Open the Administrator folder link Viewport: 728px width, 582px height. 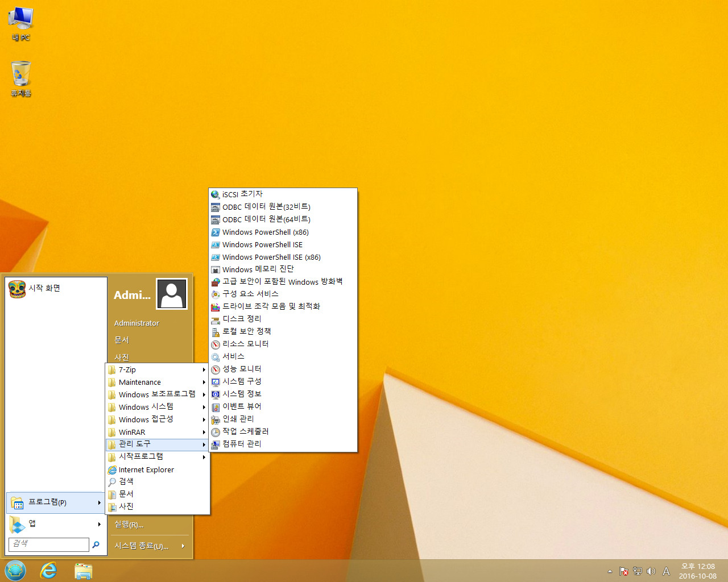[x=136, y=323]
